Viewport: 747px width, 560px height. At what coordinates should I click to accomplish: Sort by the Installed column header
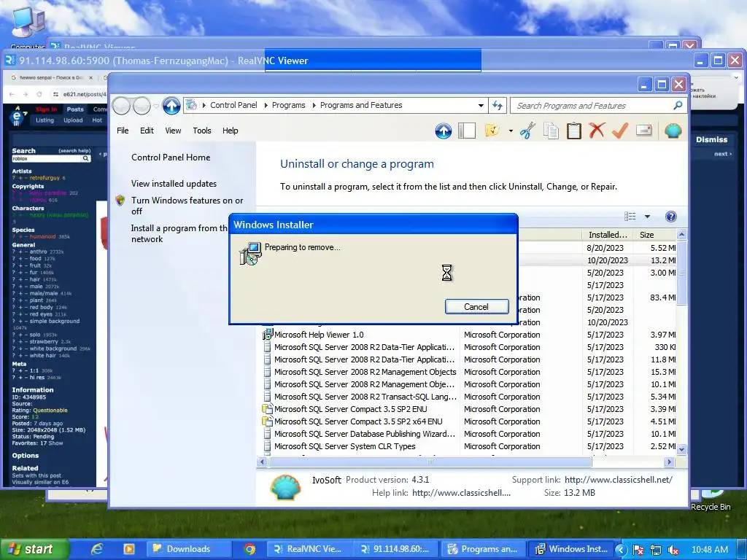pos(608,235)
